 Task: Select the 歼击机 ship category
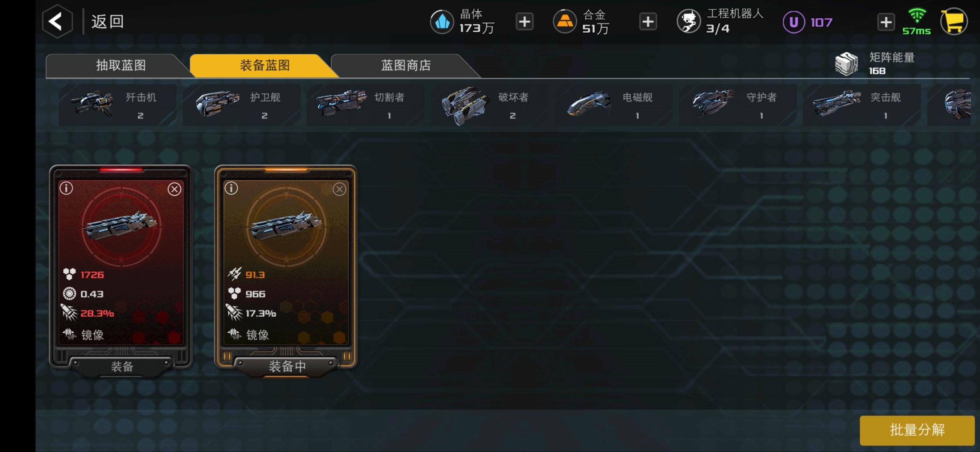pyautogui.click(x=117, y=105)
